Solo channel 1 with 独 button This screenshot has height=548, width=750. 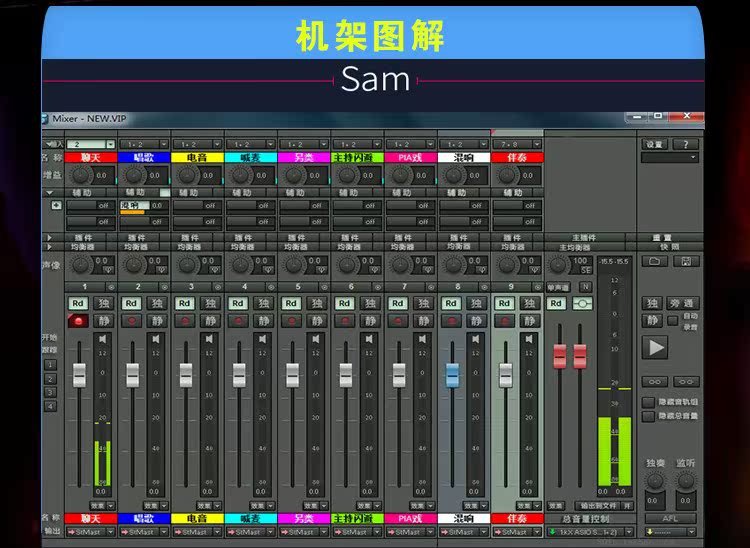click(x=103, y=303)
